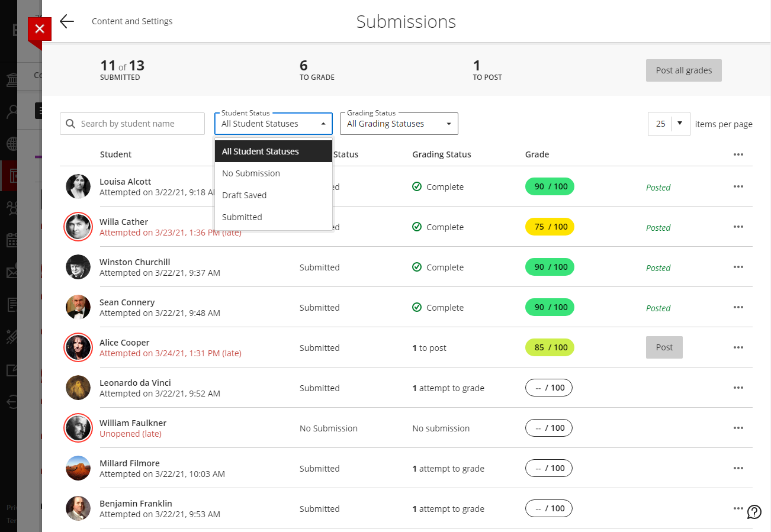771x532 pixels.
Task: Click Leonardo da Vinci's empty grade pill
Action: pos(548,388)
